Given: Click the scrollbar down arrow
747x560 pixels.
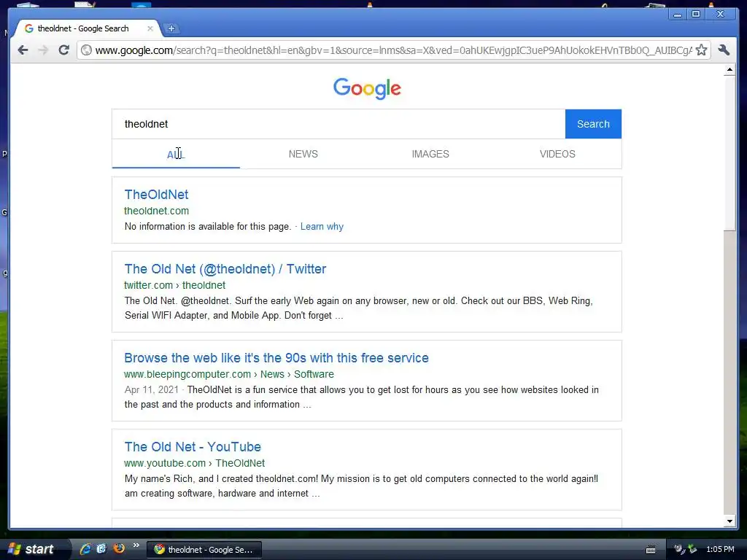Looking at the screenshot, I should [729, 521].
